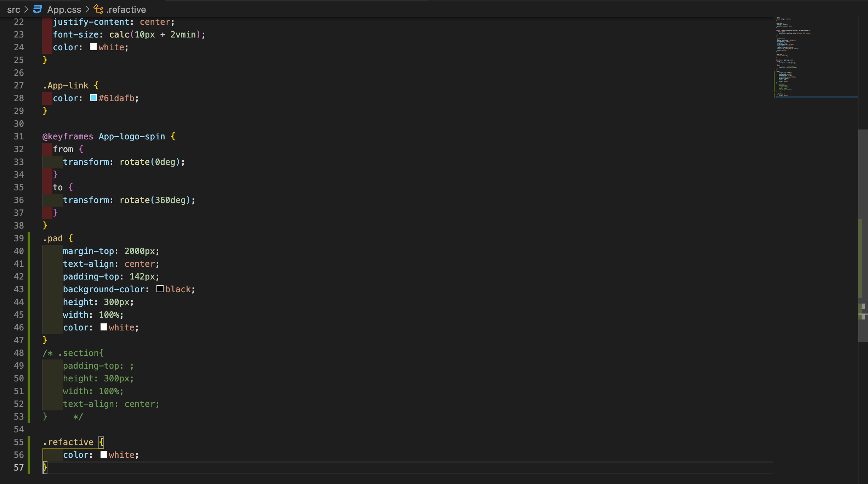Click the CSS file icon in breadcrumb
This screenshot has width=868, height=484.
37,9
